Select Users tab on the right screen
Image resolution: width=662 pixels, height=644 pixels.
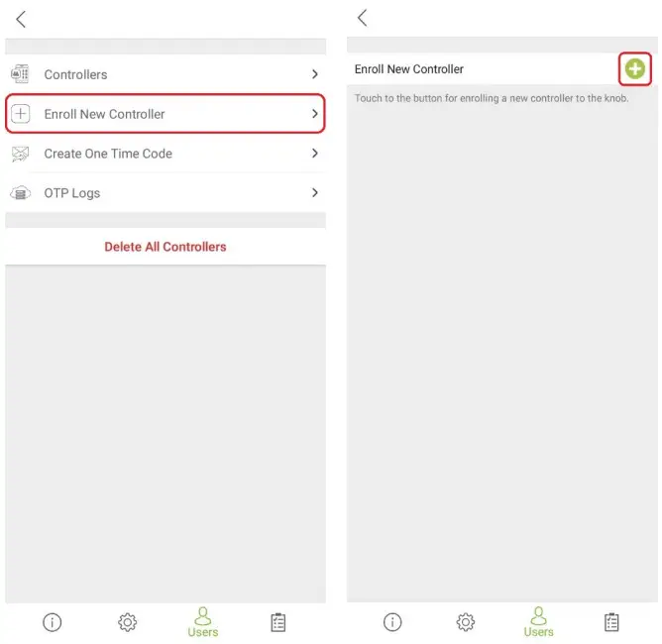(538, 622)
